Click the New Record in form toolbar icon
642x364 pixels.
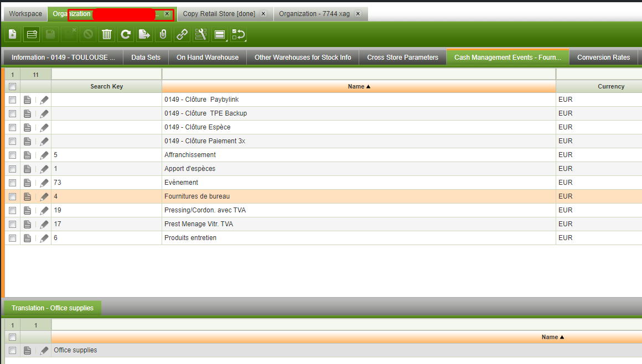13,34
